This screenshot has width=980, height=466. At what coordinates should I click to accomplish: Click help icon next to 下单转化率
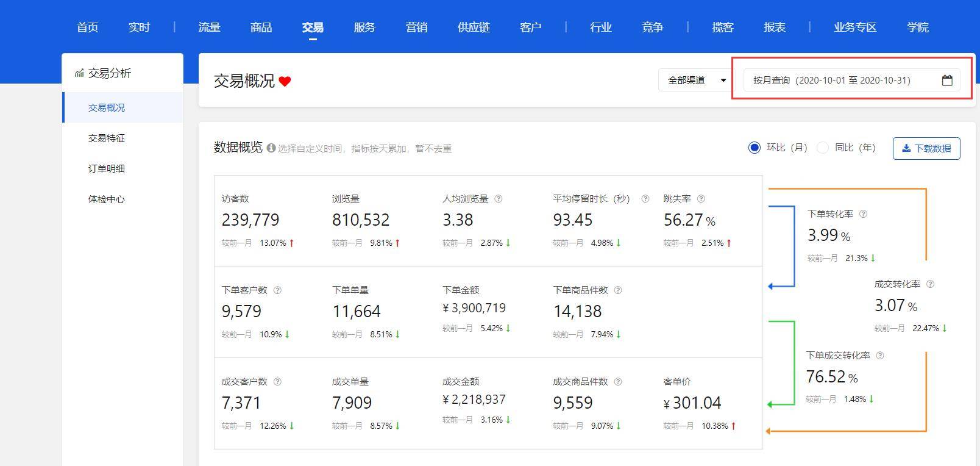(863, 214)
